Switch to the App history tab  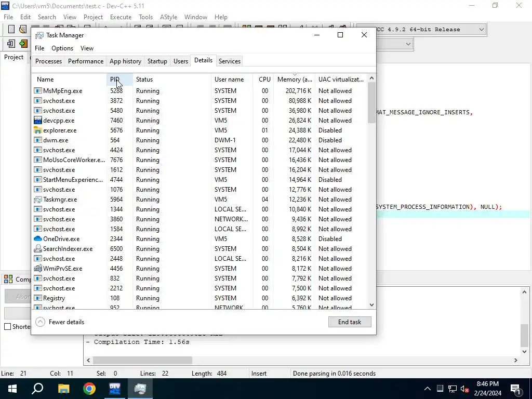[125, 61]
